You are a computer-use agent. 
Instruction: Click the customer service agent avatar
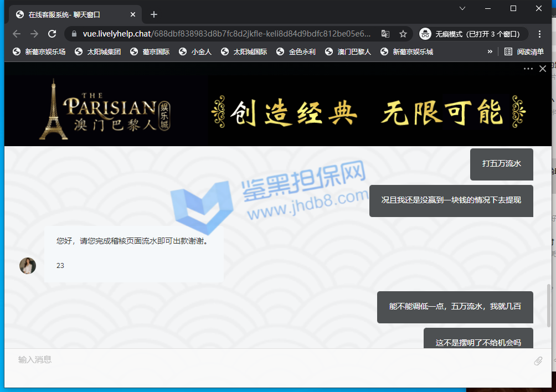[28, 266]
